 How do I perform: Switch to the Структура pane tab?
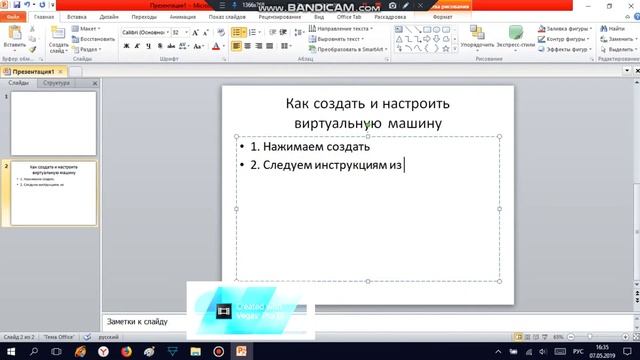(56, 83)
